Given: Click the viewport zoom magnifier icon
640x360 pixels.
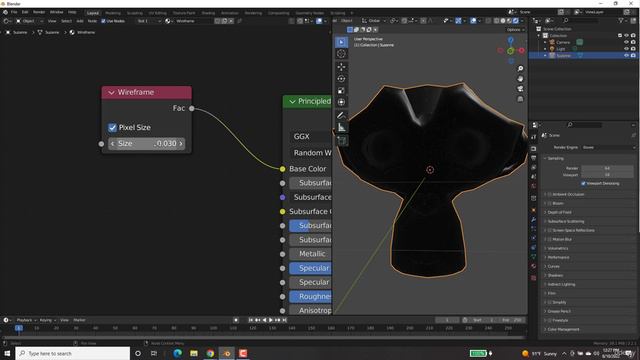Looking at the screenshot, I should [x=520, y=69].
